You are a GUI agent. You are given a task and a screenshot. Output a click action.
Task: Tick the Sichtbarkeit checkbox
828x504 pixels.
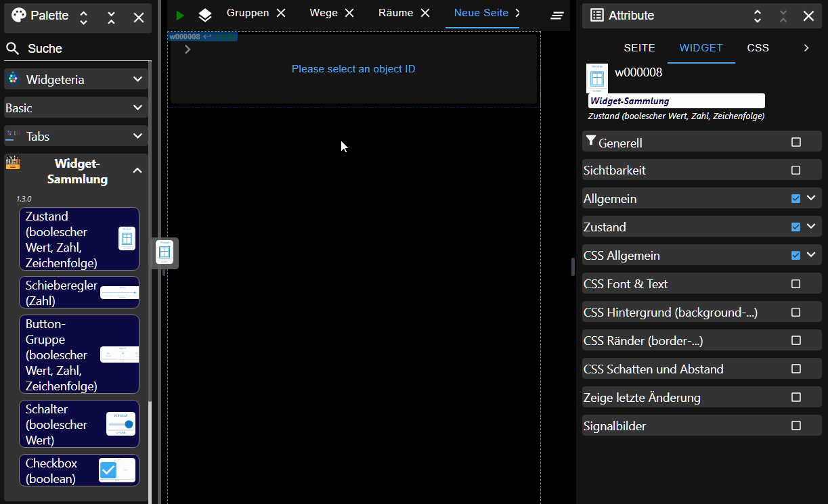[796, 170]
